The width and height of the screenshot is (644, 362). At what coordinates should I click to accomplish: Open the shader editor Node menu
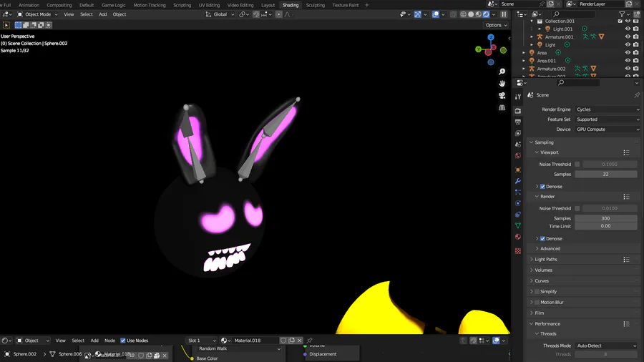(109, 341)
